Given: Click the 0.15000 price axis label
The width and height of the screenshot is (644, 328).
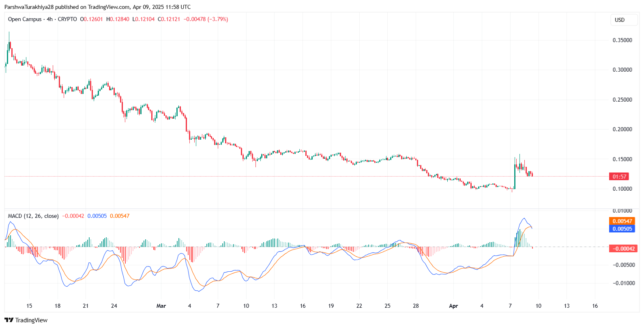Looking at the screenshot, I should 622,159.
